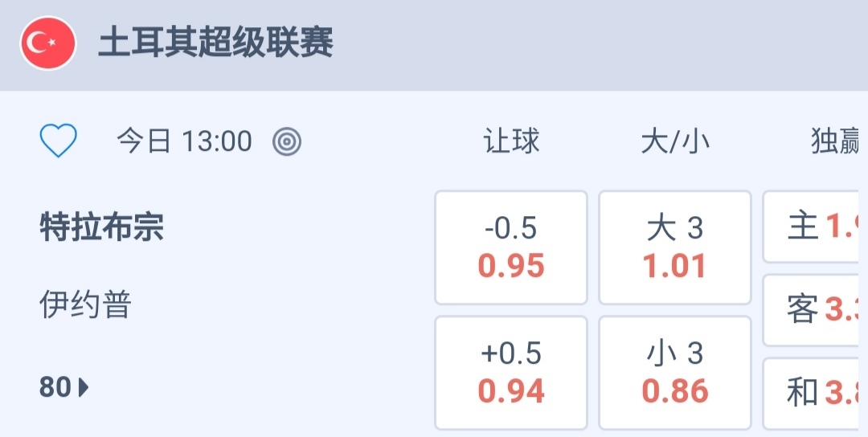Collapse the 土耳其超级联赛 league section
Image resolution: width=868 pixels, height=437 pixels.
(216, 43)
